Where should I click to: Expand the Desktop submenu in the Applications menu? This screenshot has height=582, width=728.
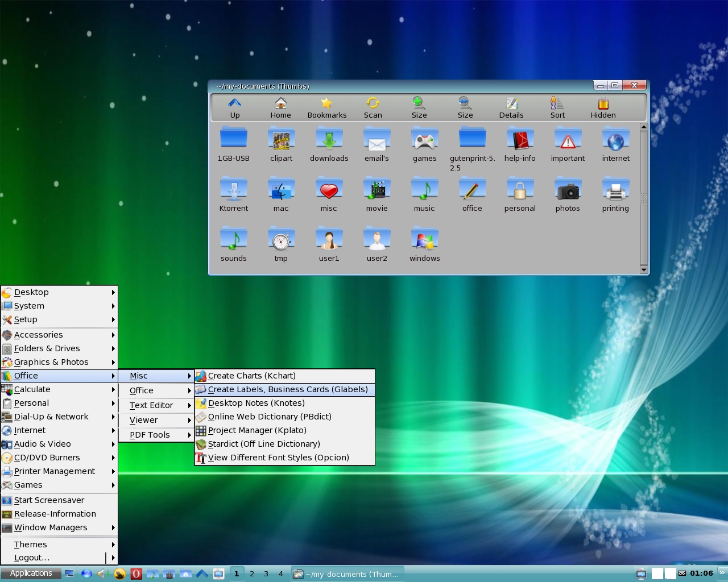59,292
